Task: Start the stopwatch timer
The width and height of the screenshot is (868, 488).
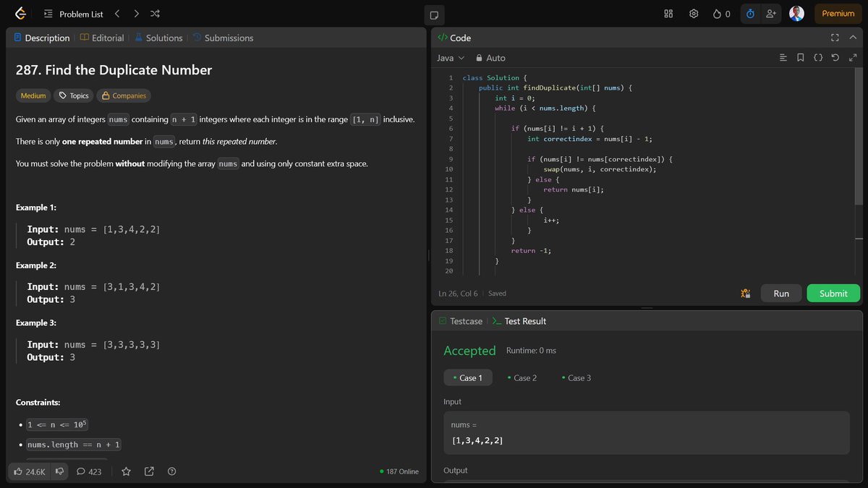Action: [x=750, y=14]
